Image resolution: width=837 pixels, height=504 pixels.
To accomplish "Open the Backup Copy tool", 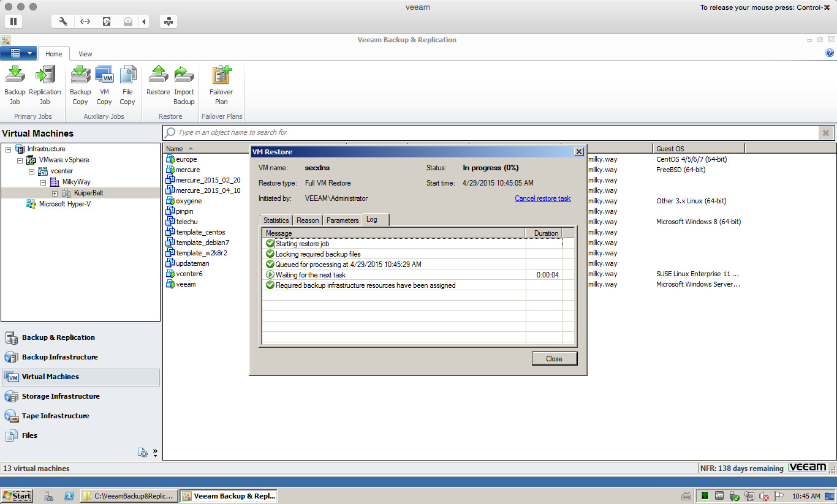I will [80, 75].
